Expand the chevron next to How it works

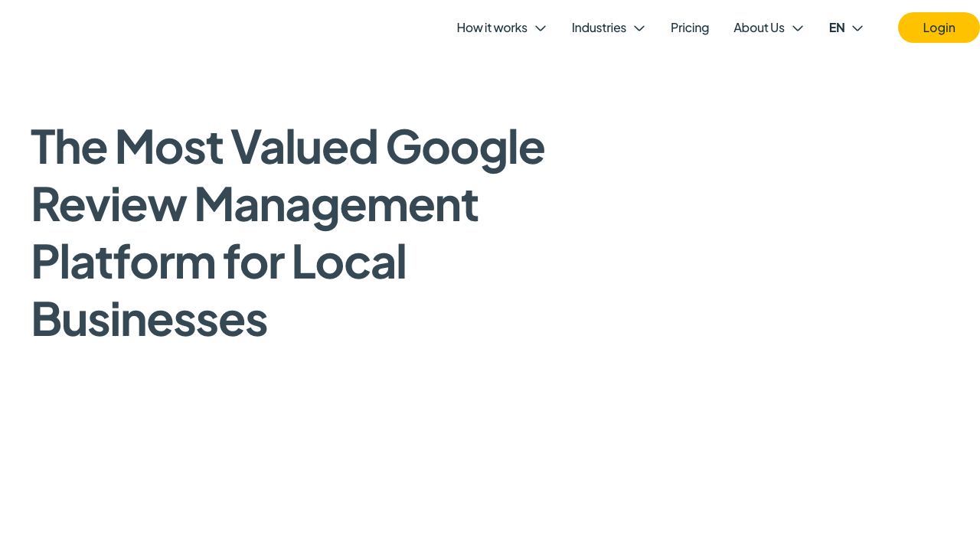click(x=541, y=28)
